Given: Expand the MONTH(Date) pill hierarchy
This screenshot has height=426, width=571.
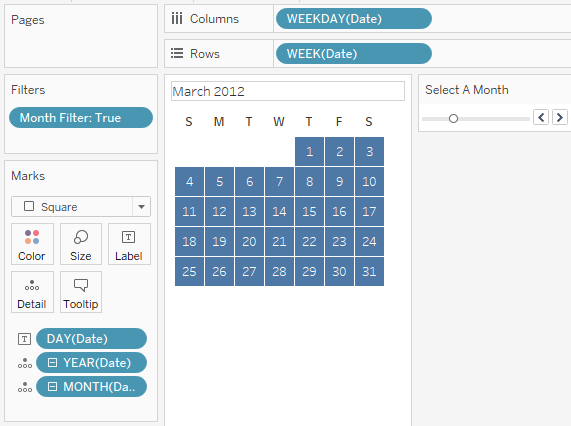Looking at the screenshot, I should click(x=52, y=387).
